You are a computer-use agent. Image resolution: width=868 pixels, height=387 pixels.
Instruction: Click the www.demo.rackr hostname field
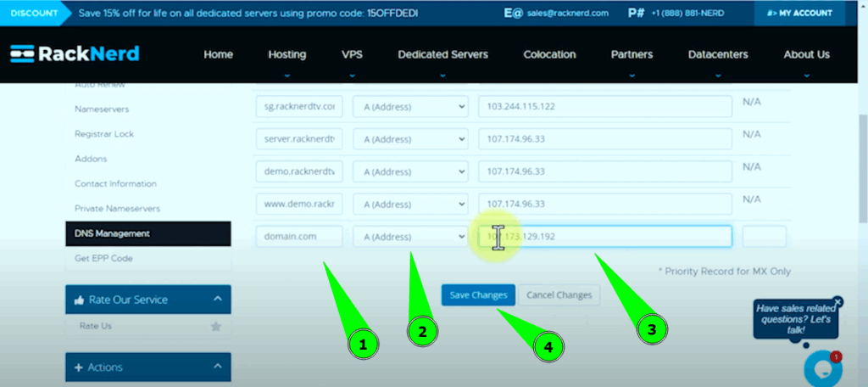pyautogui.click(x=299, y=204)
